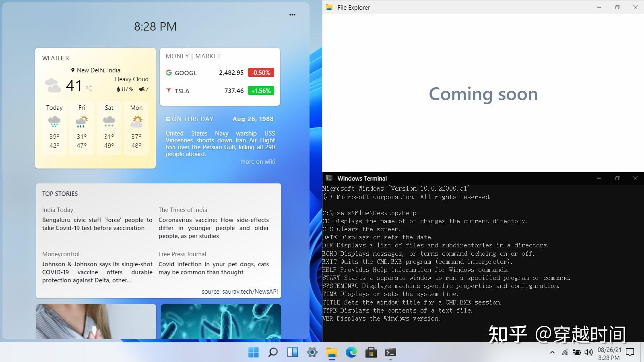
Task: Open Task View from the taskbar
Action: tap(293, 352)
